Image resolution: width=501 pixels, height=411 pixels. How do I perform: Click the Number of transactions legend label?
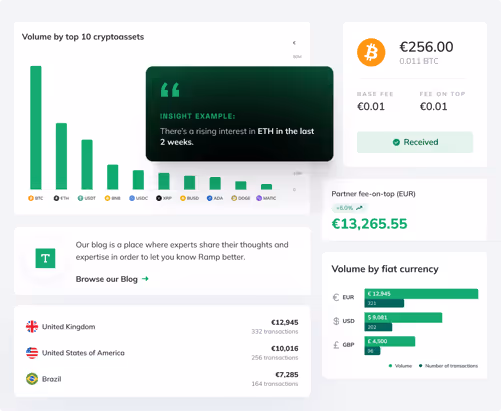pyautogui.click(x=451, y=366)
